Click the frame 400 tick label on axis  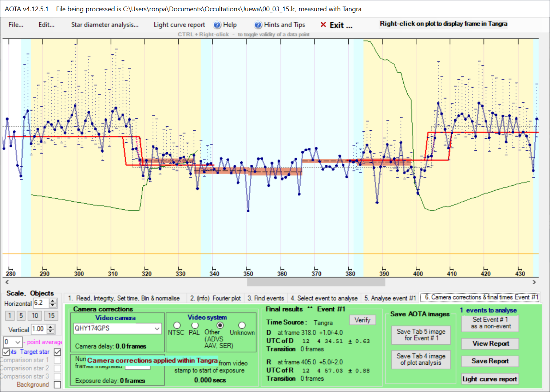coord(418,274)
